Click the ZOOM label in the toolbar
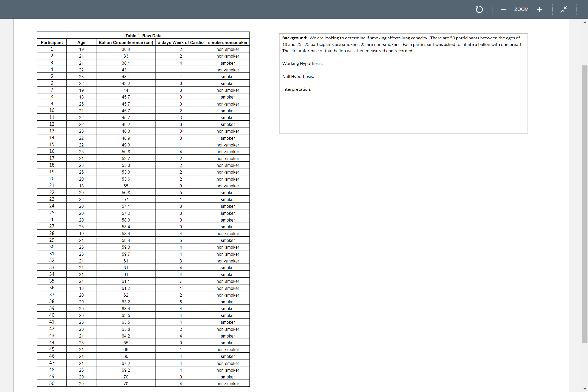This screenshot has height=392, width=588. tap(521, 9)
